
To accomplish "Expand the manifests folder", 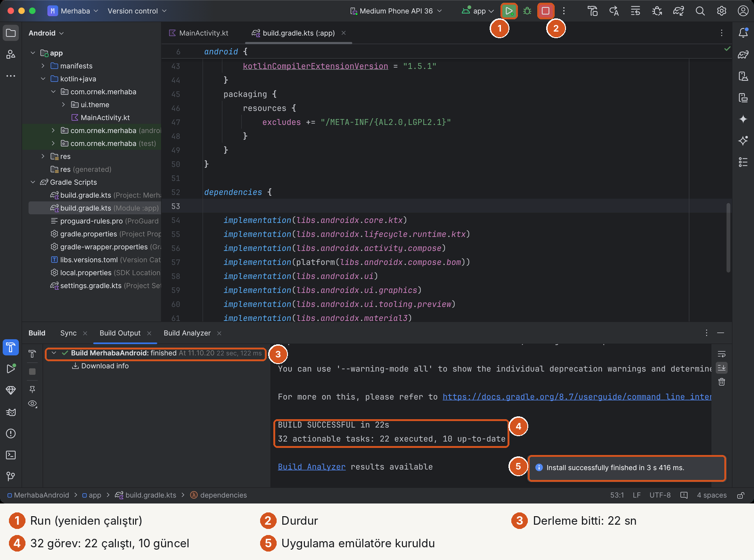I will click(x=43, y=66).
